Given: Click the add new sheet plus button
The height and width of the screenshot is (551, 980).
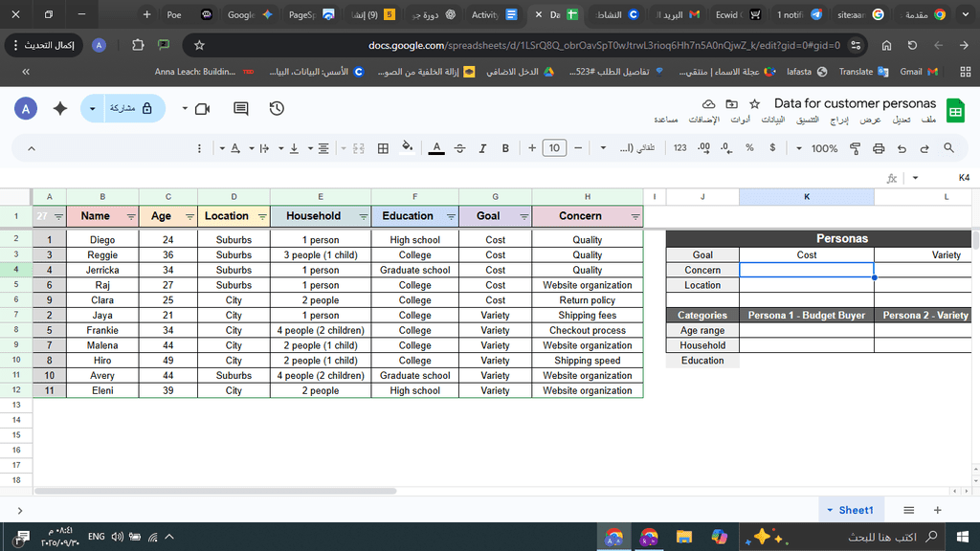Looking at the screenshot, I should (x=937, y=510).
